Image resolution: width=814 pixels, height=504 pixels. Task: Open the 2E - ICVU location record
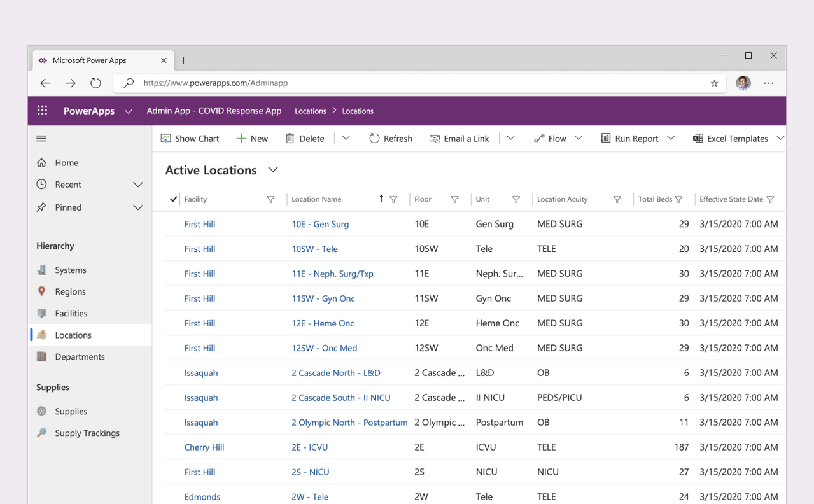(310, 447)
